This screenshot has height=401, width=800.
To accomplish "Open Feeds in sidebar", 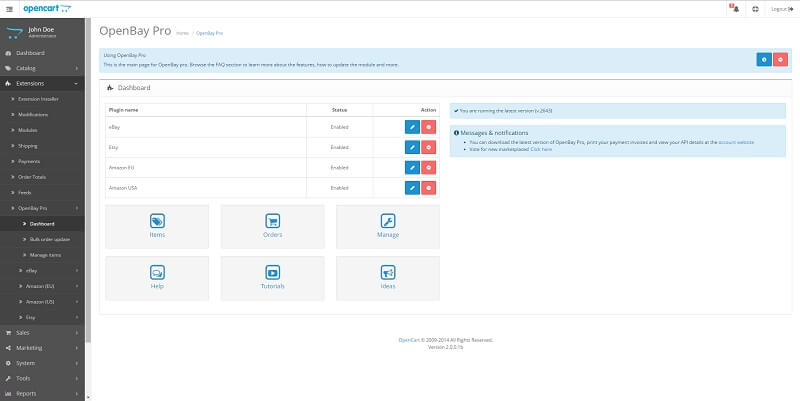I will tap(42, 192).
